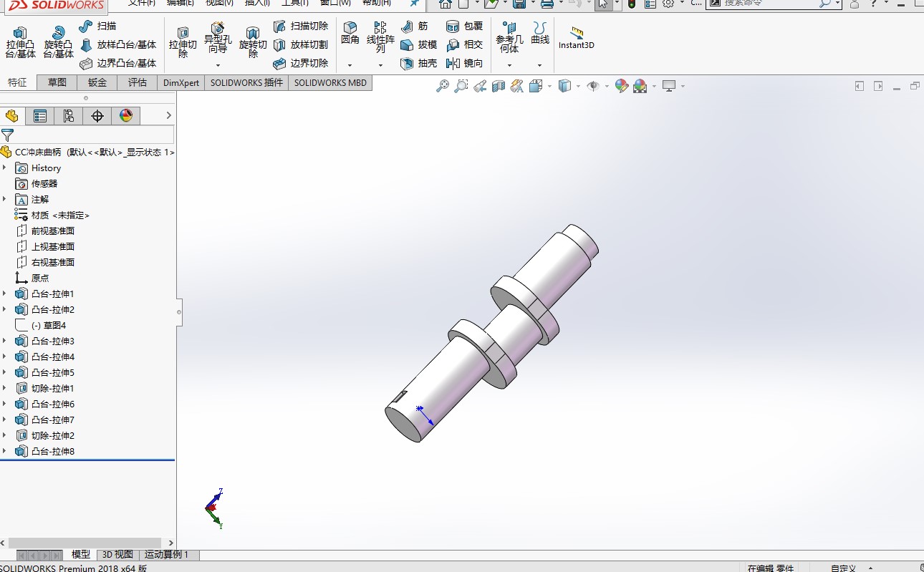
Task: Choose Lofted Boss/Base (放样凸台/基体)
Action: 117,44
